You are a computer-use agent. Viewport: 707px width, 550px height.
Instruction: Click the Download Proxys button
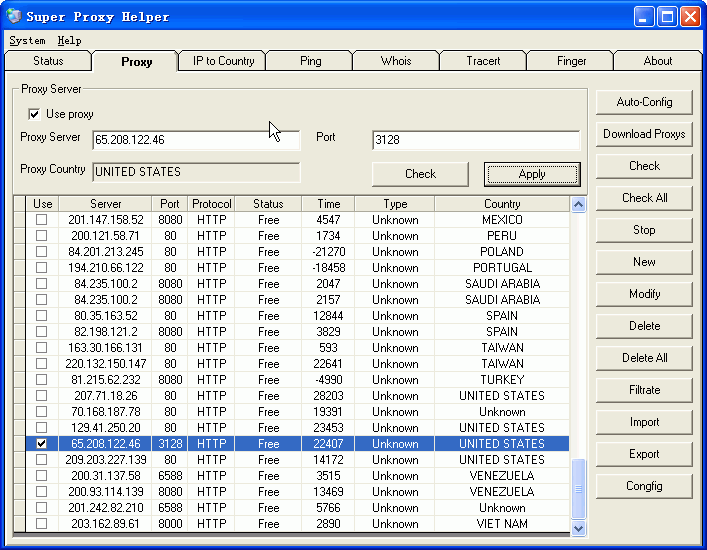click(644, 134)
